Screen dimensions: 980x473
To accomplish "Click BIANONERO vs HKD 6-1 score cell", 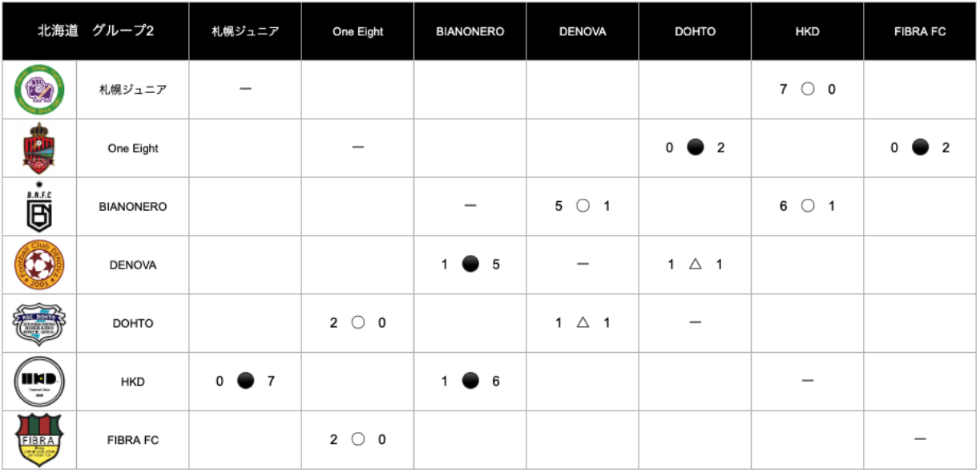I will tap(808, 206).
